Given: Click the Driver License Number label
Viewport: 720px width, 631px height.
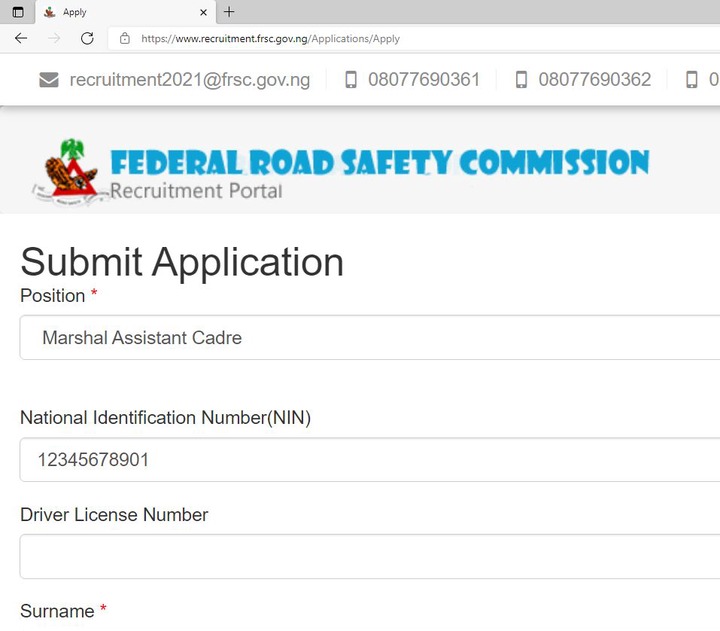Looking at the screenshot, I should (x=114, y=515).
